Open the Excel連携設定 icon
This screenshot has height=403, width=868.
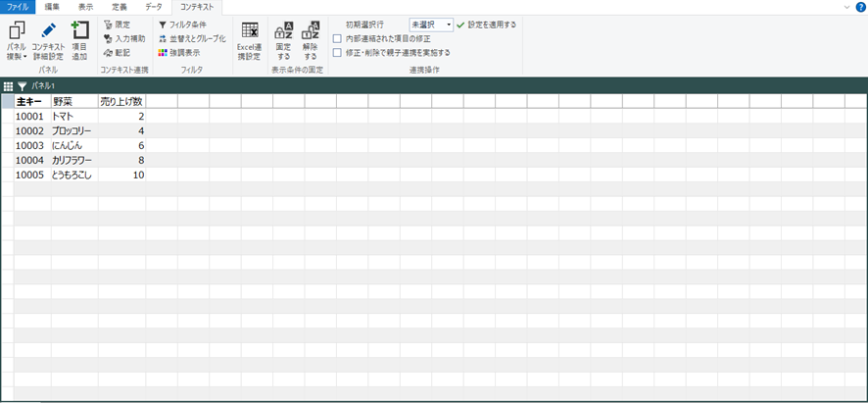(250, 30)
